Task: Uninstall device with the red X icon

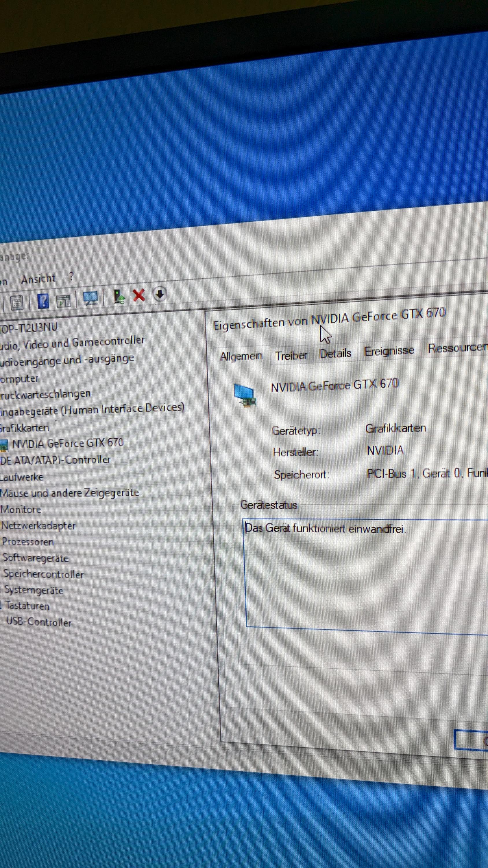Action: (139, 295)
